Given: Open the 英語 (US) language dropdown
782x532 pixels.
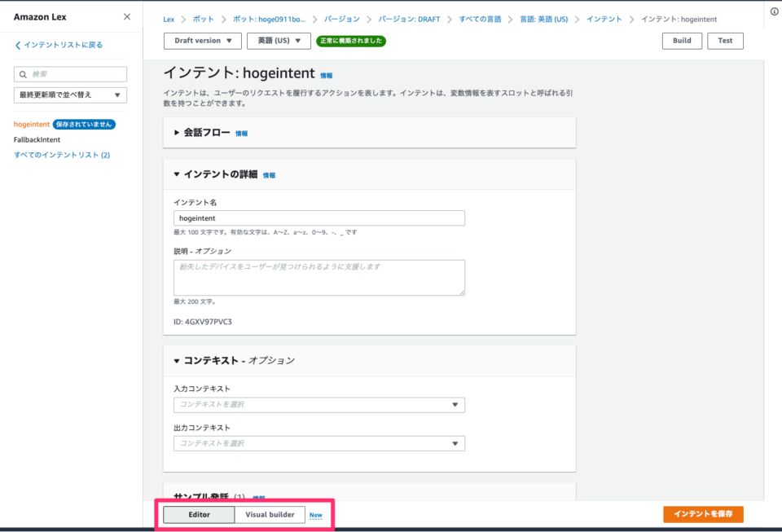Looking at the screenshot, I should tap(279, 41).
